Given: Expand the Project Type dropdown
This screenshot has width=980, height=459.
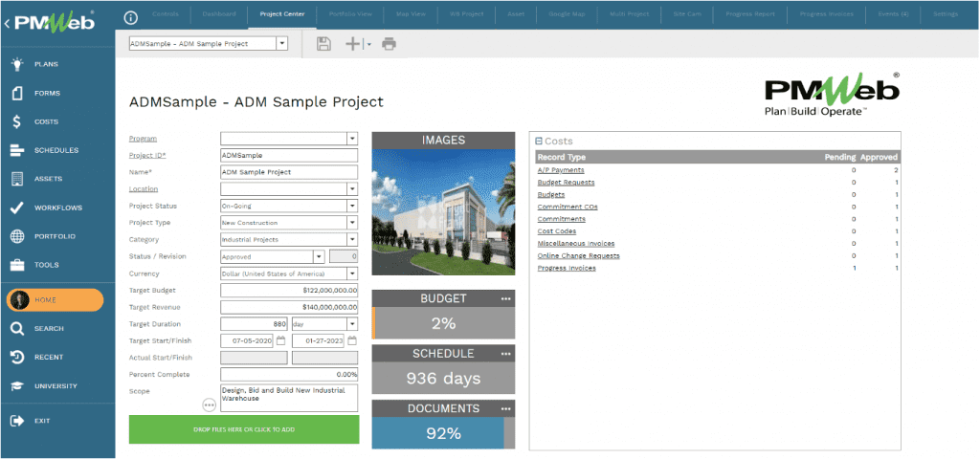Looking at the screenshot, I should tap(352, 222).
